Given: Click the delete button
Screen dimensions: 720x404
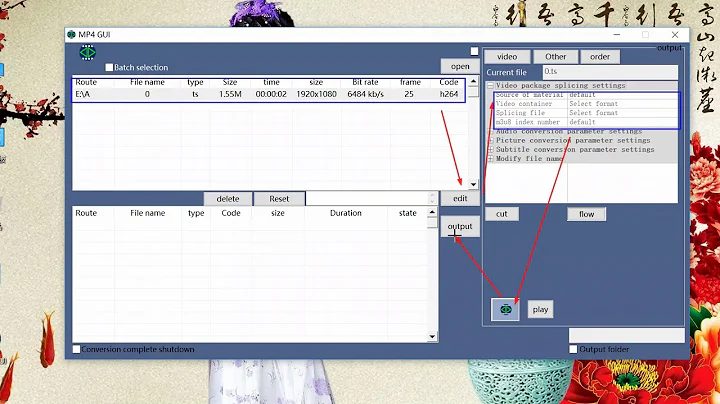Looking at the screenshot, I should coord(228,199).
